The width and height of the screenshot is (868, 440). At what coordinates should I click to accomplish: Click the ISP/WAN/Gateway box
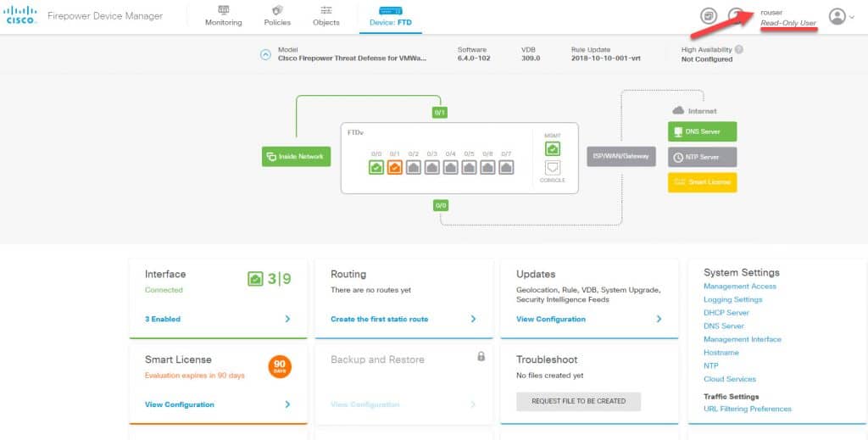pyautogui.click(x=621, y=156)
